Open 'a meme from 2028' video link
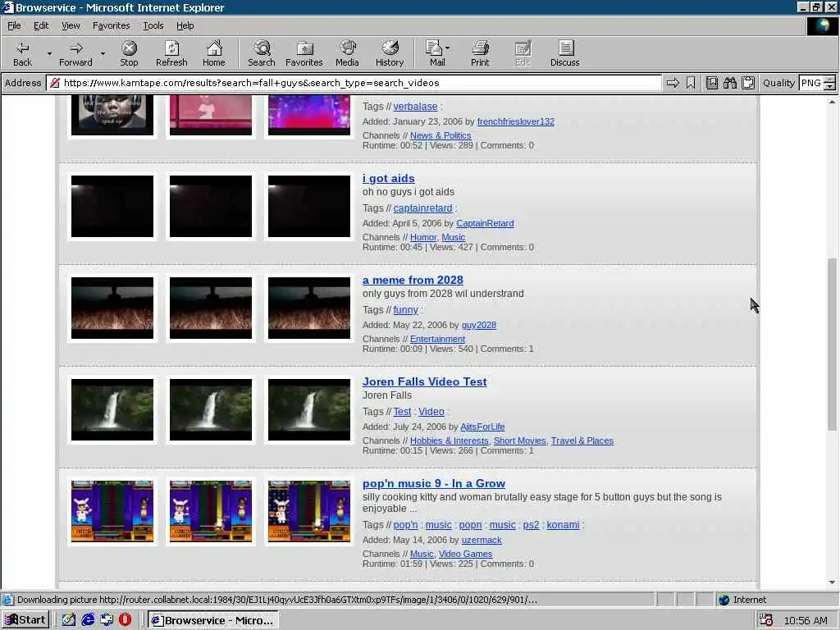Image resolution: width=840 pixels, height=630 pixels. coord(413,281)
